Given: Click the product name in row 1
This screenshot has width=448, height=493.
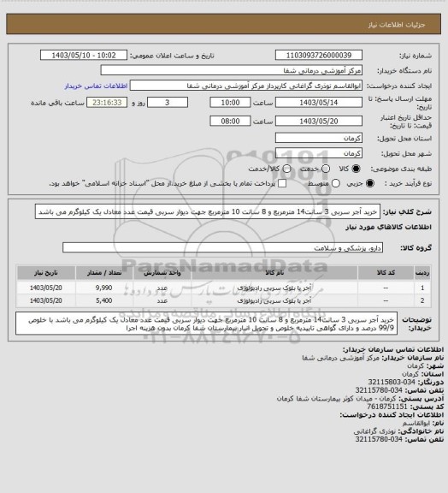Looking at the screenshot, I should click(274, 288).
